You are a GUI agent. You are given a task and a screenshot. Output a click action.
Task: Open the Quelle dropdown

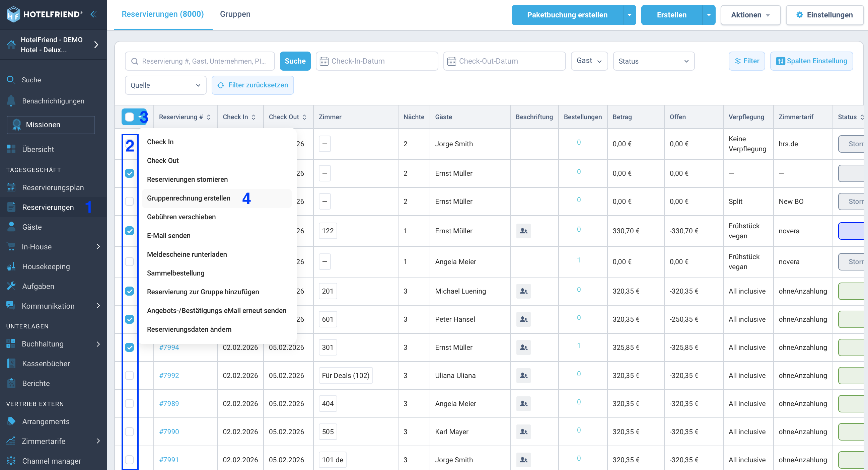(165, 85)
